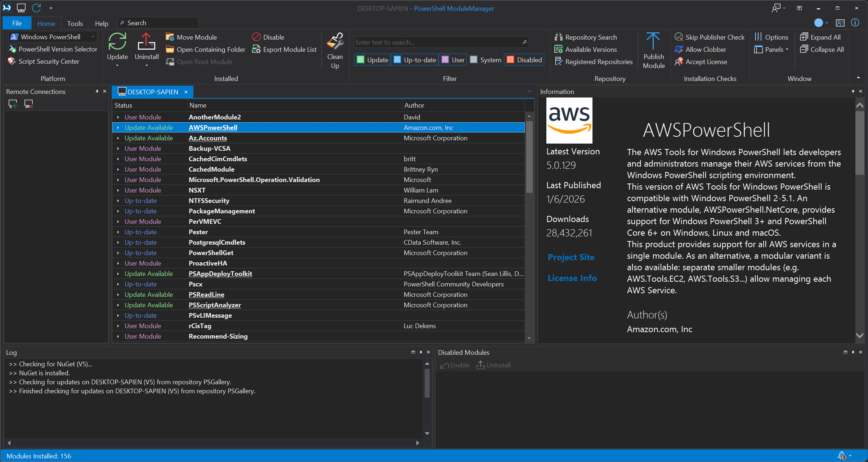Click the Clean Up brush icon
The height and width of the screenshot is (462, 868).
click(335, 42)
